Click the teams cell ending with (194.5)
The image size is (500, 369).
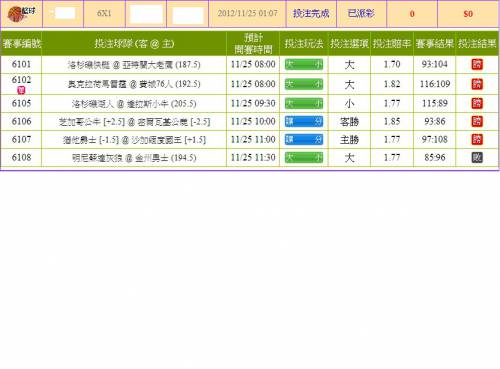coord(134,158)
